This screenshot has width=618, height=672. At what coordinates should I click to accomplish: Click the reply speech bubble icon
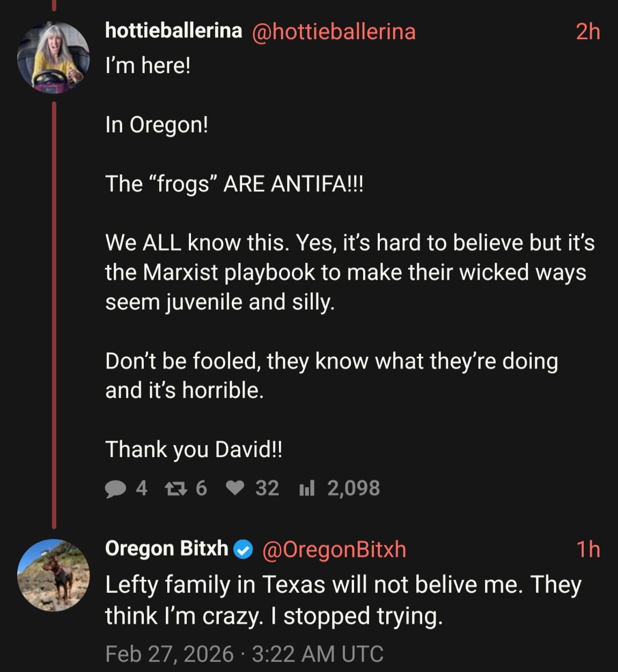click(x=115, y=489)
